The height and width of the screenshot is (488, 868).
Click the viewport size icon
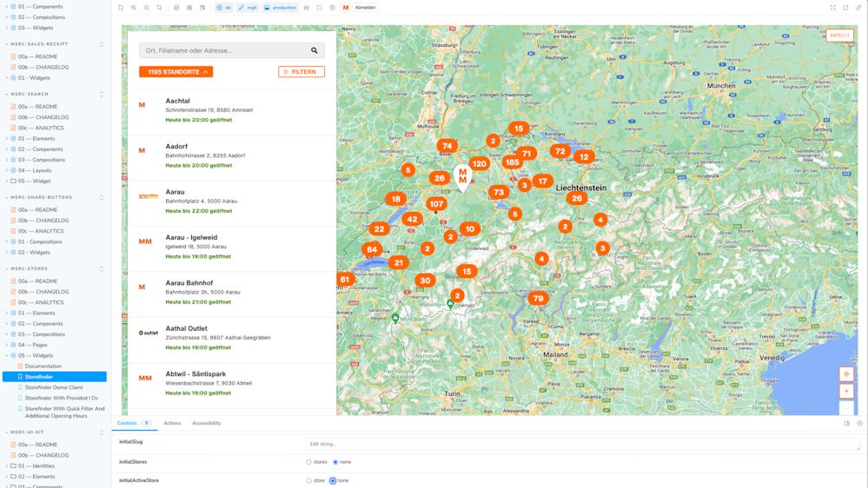(202, 8)
